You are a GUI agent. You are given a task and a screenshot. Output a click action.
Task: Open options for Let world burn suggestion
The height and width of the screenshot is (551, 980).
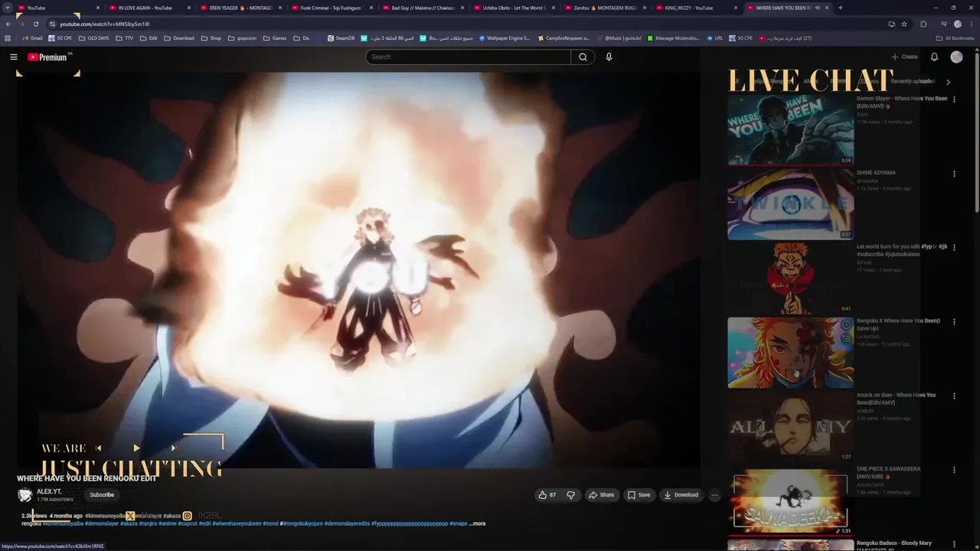954,248
